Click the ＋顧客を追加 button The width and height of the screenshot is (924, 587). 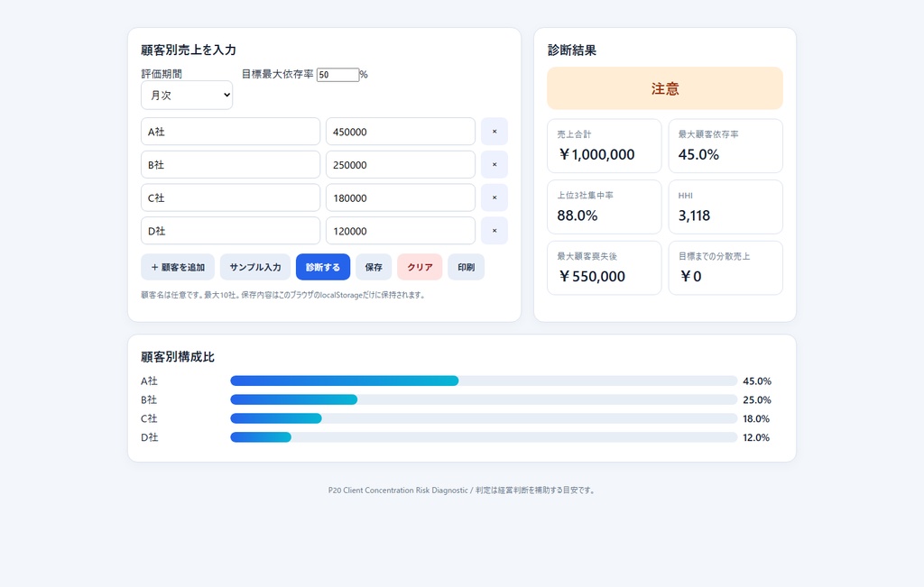[x=178, y=267]
